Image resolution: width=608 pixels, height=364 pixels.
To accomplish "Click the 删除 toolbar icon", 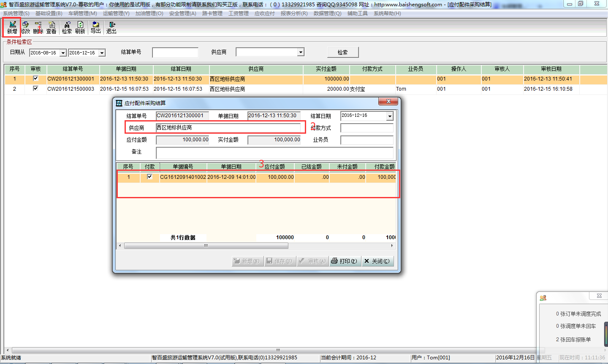I will 38,27.
